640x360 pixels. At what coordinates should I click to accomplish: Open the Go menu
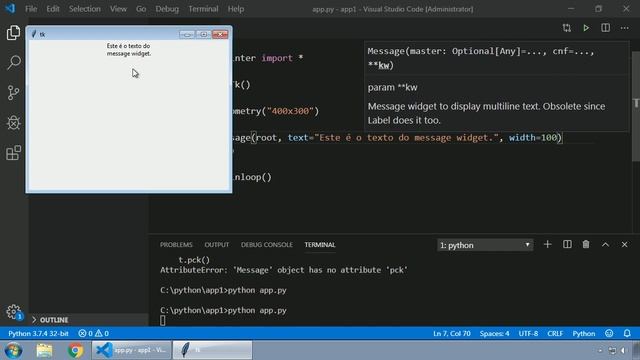141,9
